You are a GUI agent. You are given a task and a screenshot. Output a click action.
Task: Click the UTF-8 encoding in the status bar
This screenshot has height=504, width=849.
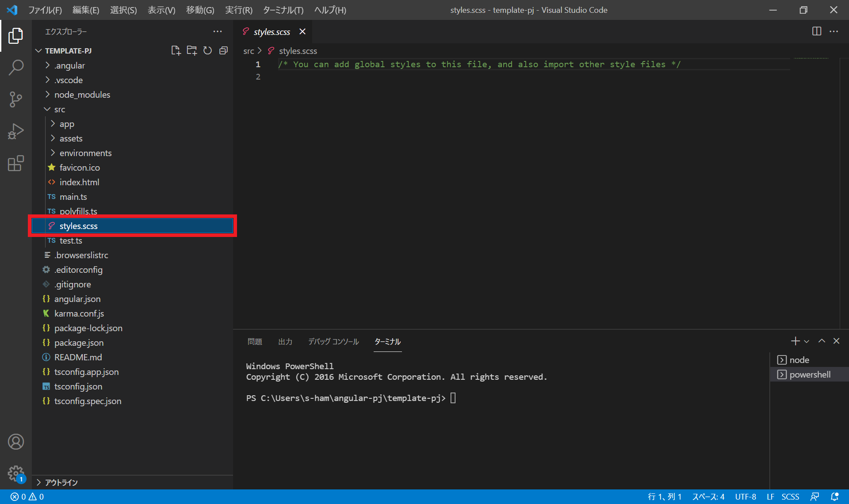pyautogui.click(x=745, y=496)
